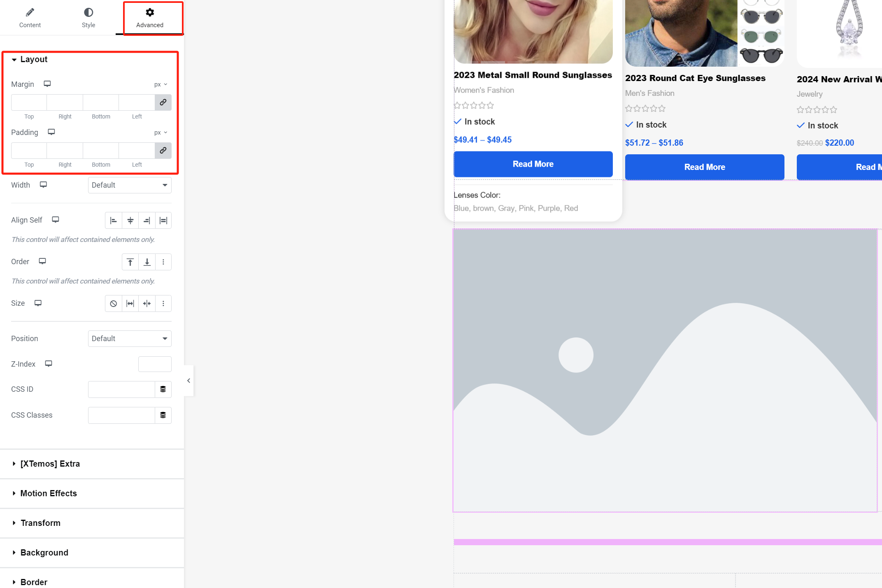Screen dimensions: 882x588
Task: Open the Width dropdown
Action: pos(130,185)
